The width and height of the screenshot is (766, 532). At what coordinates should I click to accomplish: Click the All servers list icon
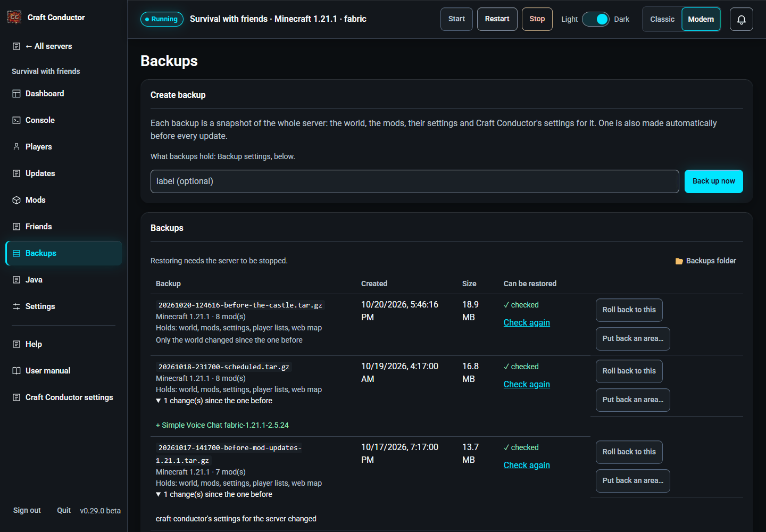click(x=16, y=46)
